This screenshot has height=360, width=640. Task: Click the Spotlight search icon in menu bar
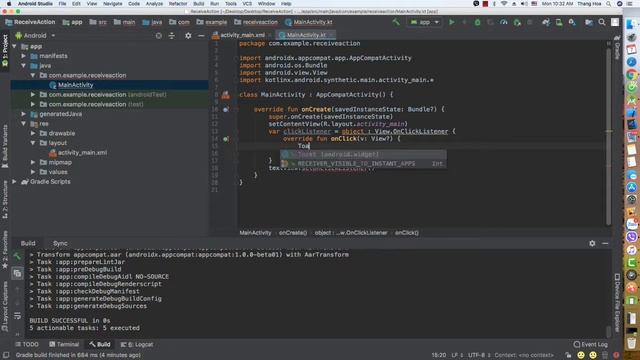pos(609,4)
